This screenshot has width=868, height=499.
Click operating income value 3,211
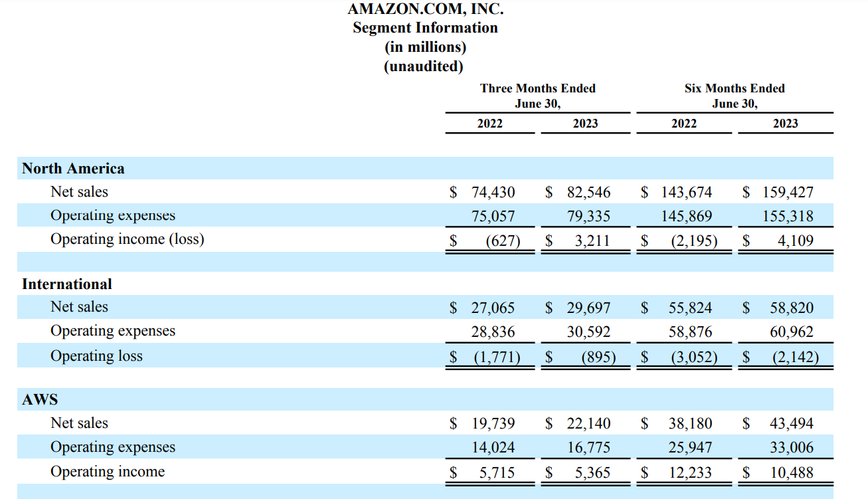click(x=592, y=241)
